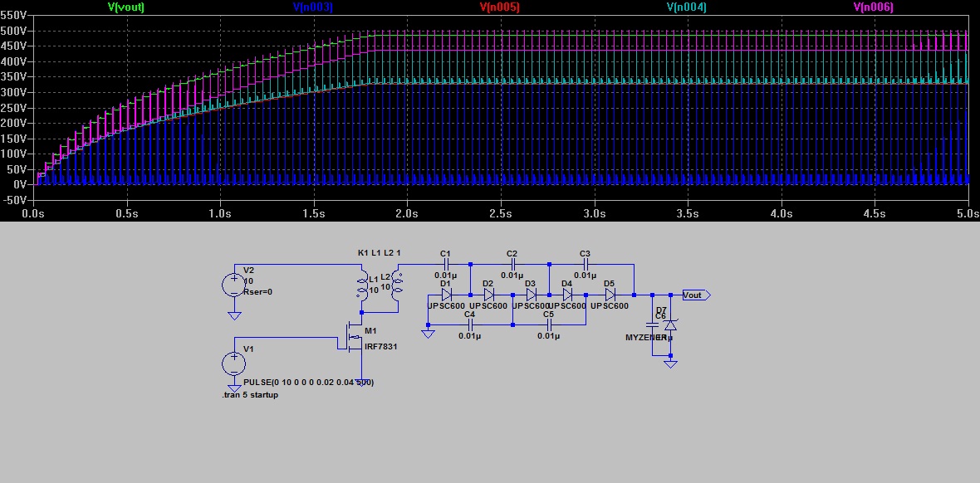Screen dimensions: 980x483
Task: Select the V(n005) trace label
Action: tap(499, 7)
